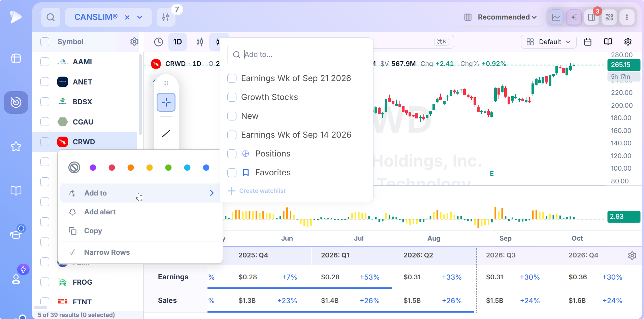This screenshot has width=644, height=319.
Task: Tick the AAMI row checkbox
Action: click(45, 62)
